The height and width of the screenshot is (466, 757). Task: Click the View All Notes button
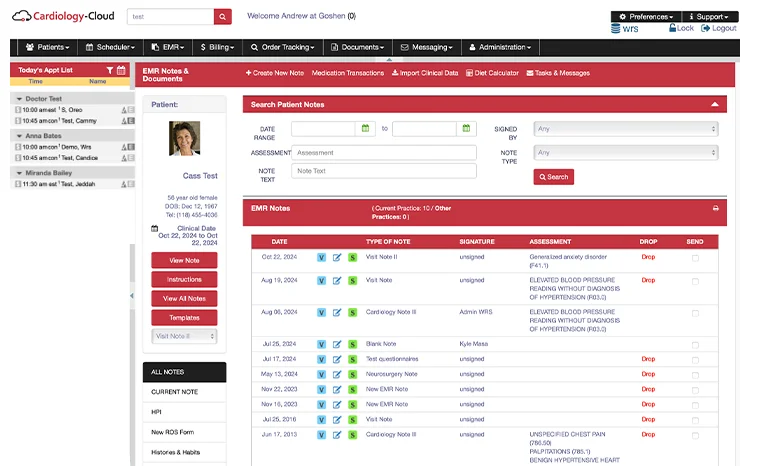click(x=184, y=298)
